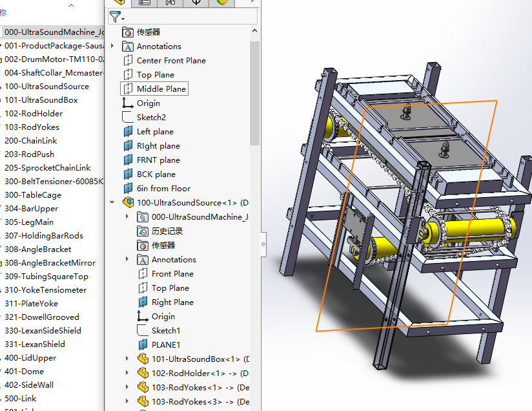
Task: Select file 200-ChainLink in file list
Action: [31, 141]
